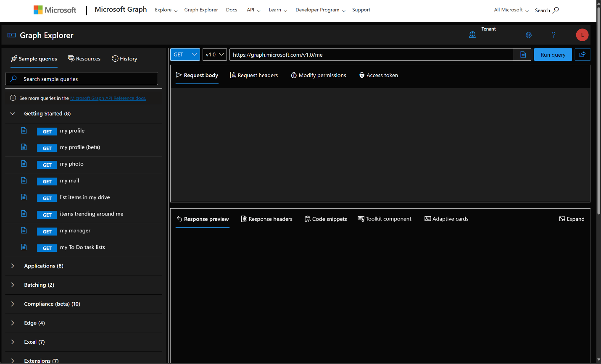
Task: Click the document icon beside Run query
Action: [522, 55]
